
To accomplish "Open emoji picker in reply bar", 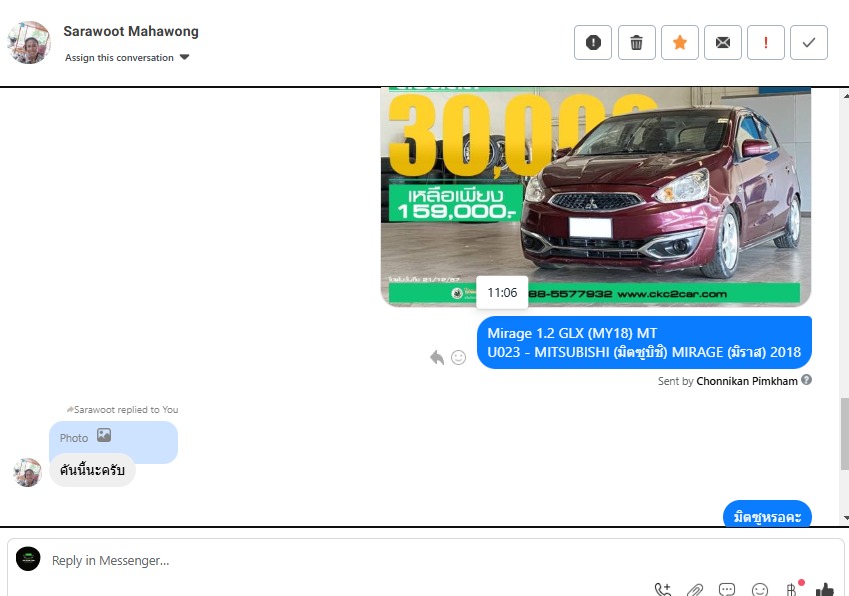I will [760, 590].
